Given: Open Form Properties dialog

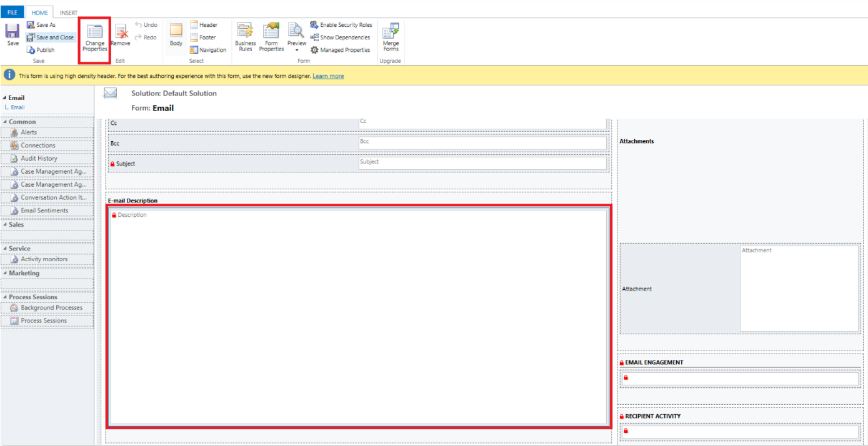Looking at the screenshot, I should click(271, 37).
